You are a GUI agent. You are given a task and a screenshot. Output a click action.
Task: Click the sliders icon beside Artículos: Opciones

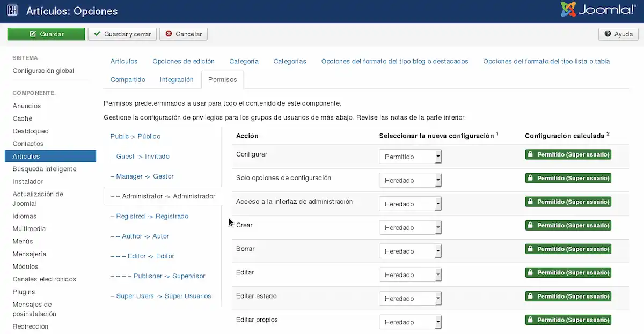[12, 11]
